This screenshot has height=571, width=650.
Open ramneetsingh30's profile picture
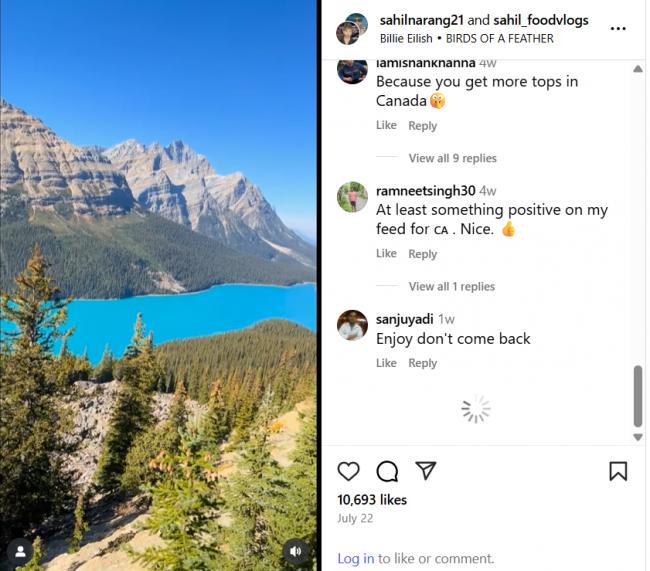(352, 197)
